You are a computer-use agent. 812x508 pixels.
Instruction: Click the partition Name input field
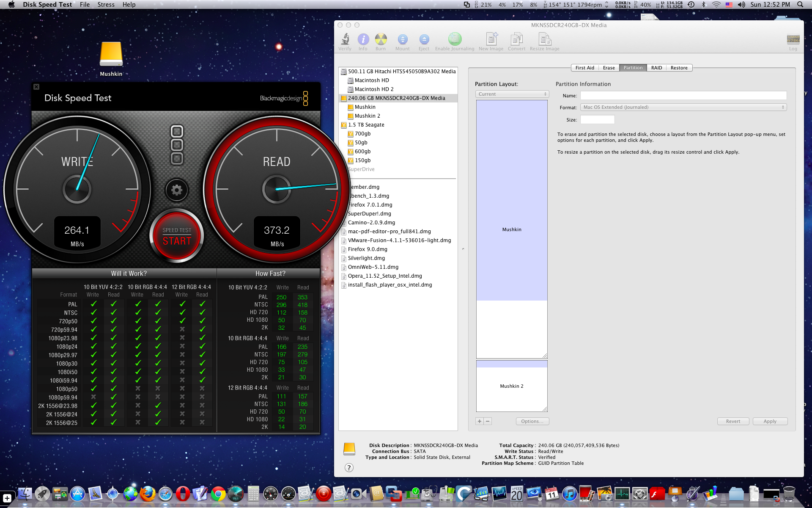coord(683,96)
